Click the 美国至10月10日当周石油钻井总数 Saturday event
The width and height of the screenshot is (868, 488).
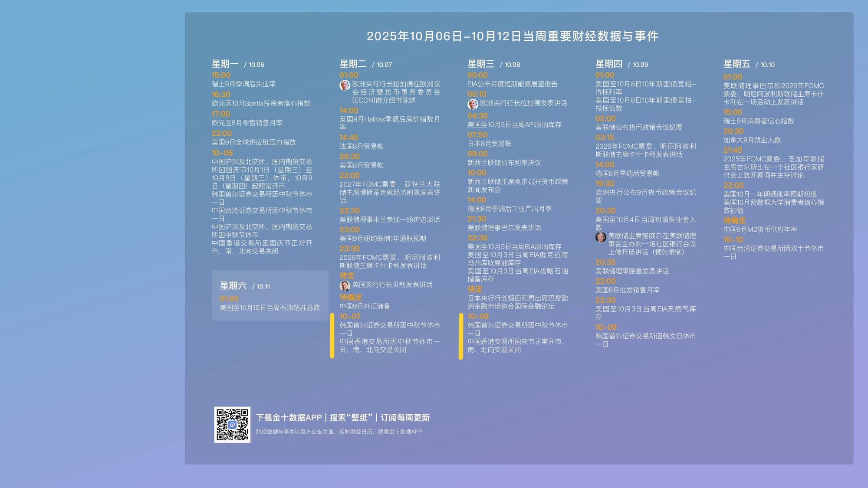point(270,308)
